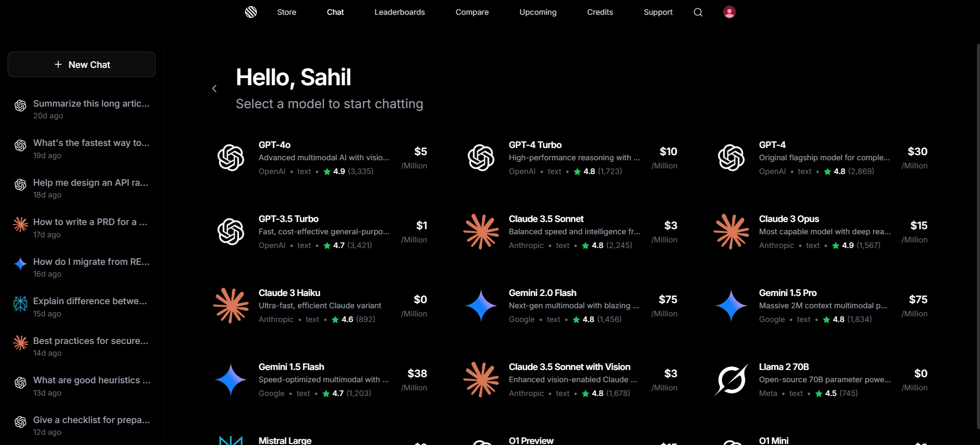Viewport: 980px width, 445px height.
Task: Click the Gemini star icon on Gemini 2.0 Flash
Action: coord(481,305)
